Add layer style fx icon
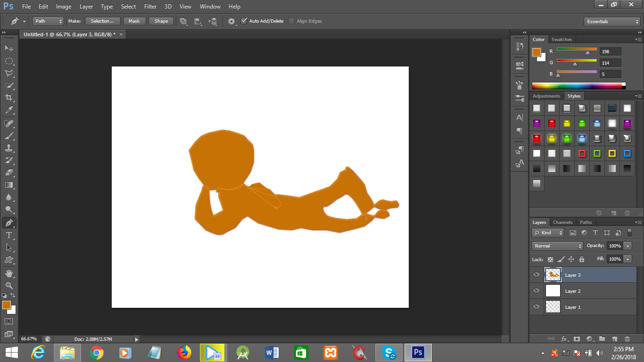The height and width of the screenshot is (362, 644). (564, 338)
